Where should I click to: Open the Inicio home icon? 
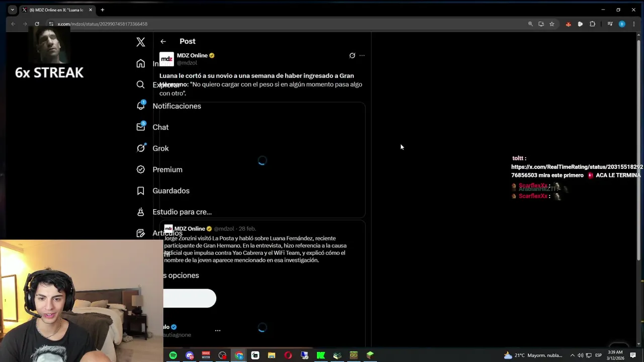click(141, 63)
